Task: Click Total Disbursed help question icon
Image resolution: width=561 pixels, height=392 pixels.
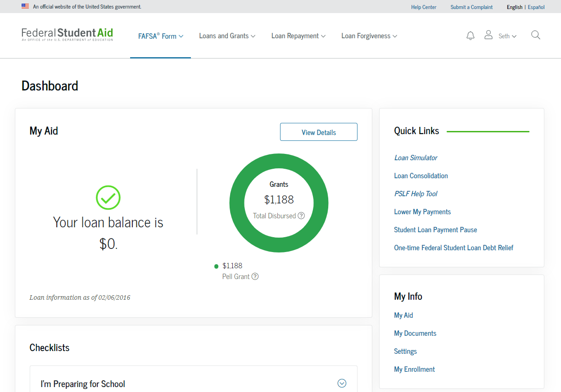Action: click(x=301, y=216)
